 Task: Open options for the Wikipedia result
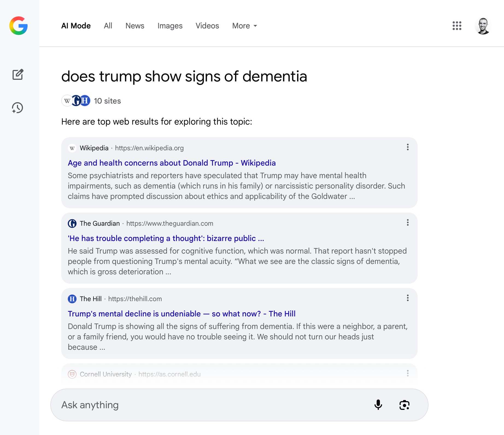tap(408, 147)
